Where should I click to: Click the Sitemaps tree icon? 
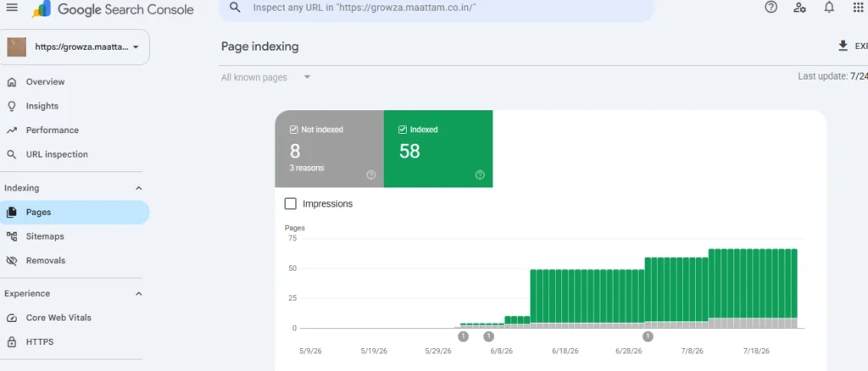11,236
